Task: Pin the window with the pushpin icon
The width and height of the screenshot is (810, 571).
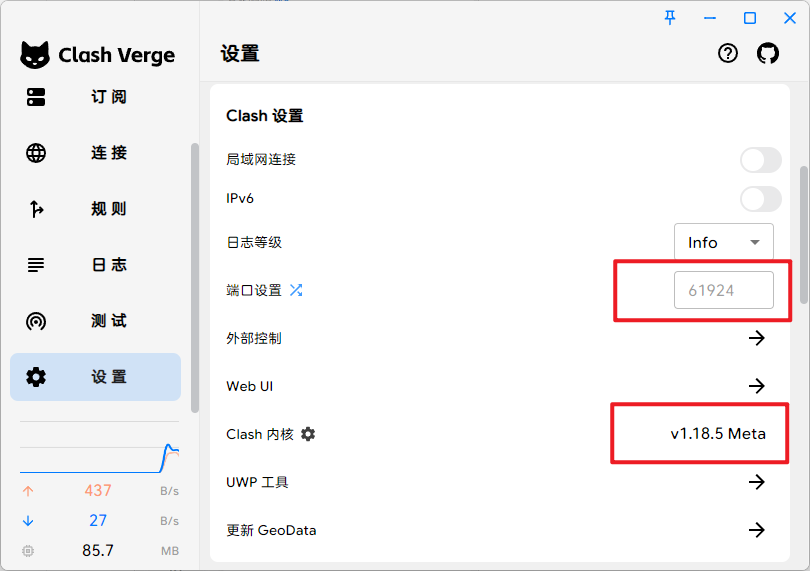Action: pos(670,18)
